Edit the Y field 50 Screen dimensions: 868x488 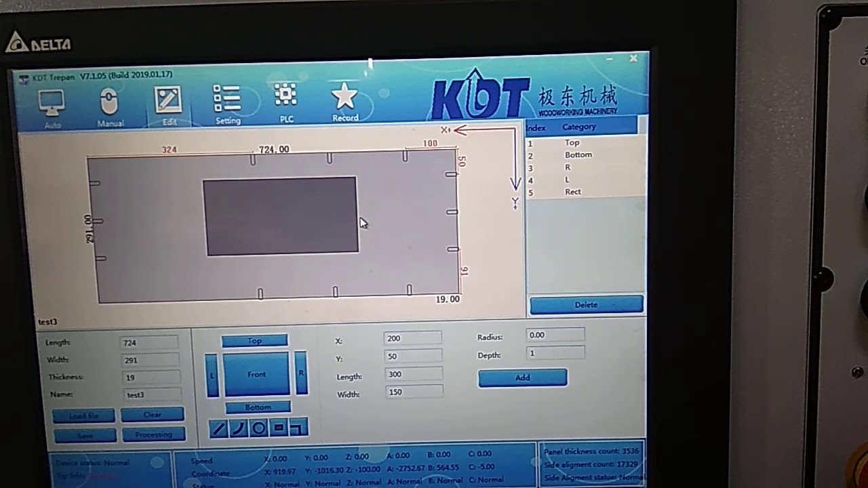413,356
